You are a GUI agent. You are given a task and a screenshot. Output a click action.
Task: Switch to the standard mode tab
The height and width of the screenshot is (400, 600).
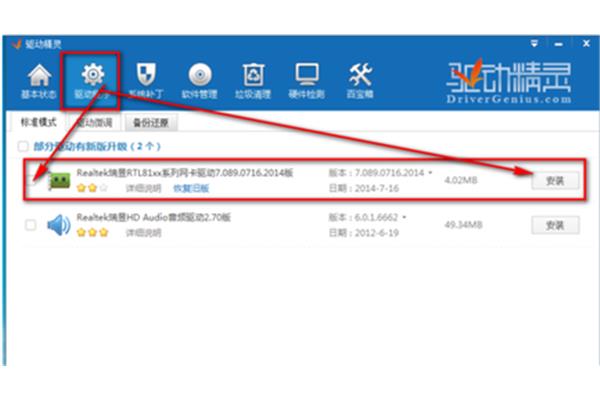coord(39,122)
